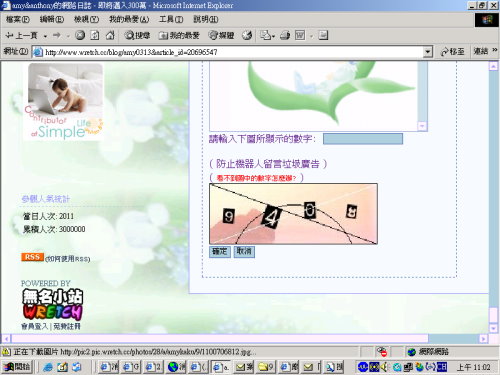This screenshot has width=500, height=375.
Task: Click the Go (移至) button
Action: tap(452, 52)
